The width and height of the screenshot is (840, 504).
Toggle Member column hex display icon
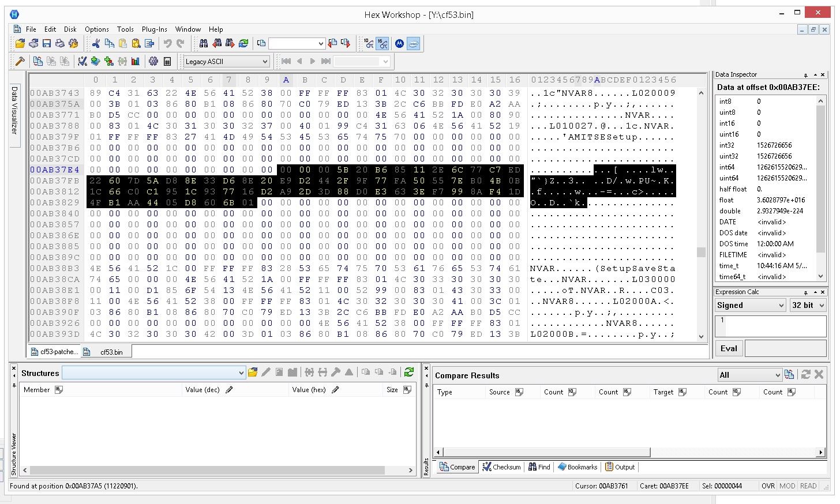coord(58,390)
